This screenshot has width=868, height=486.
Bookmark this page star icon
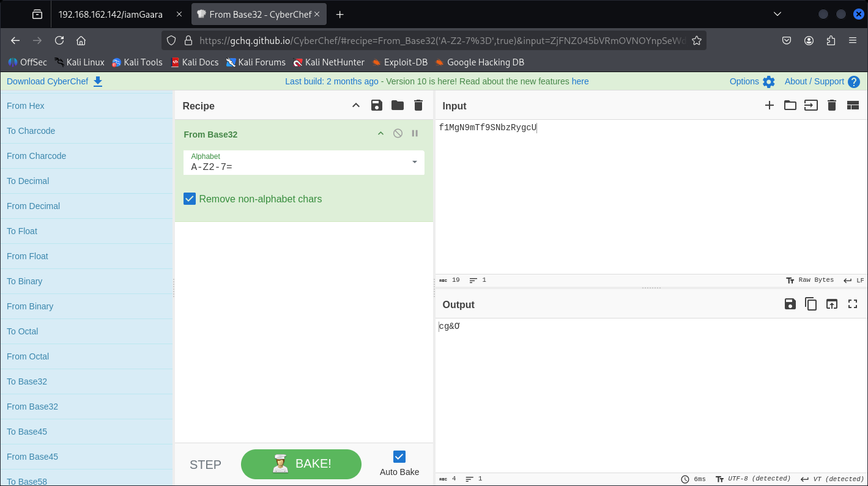[696, 40]
